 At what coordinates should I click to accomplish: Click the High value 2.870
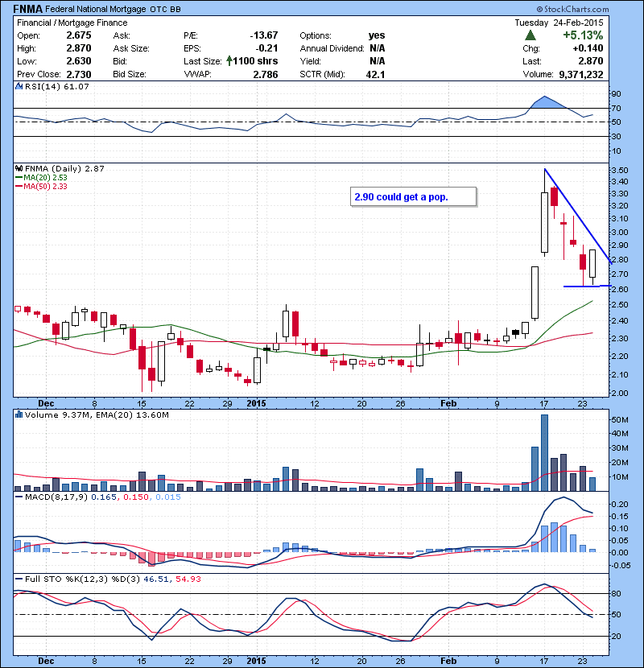[79, 48]
